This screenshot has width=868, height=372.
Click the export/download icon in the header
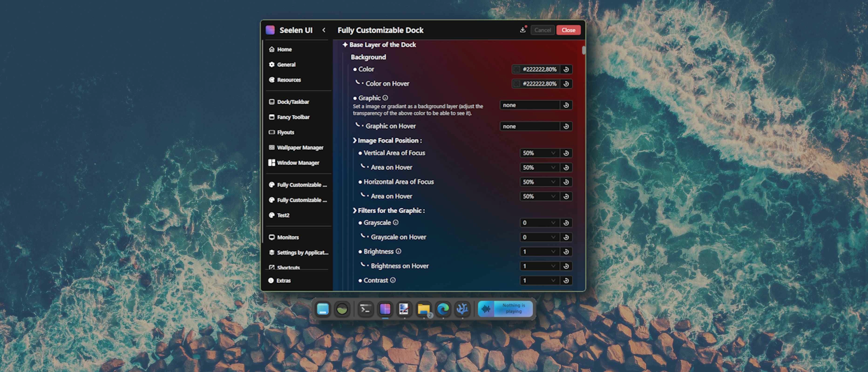click(x=523, y=30)
